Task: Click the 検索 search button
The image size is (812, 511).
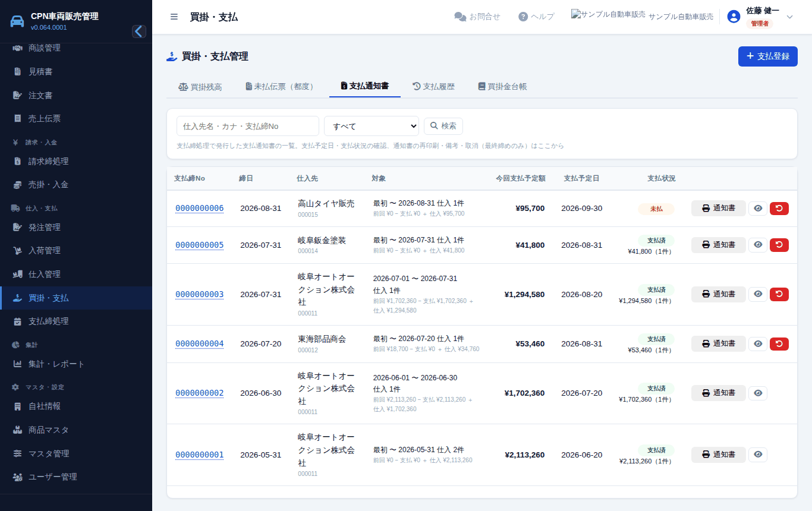Action: [x=443, y=126]
